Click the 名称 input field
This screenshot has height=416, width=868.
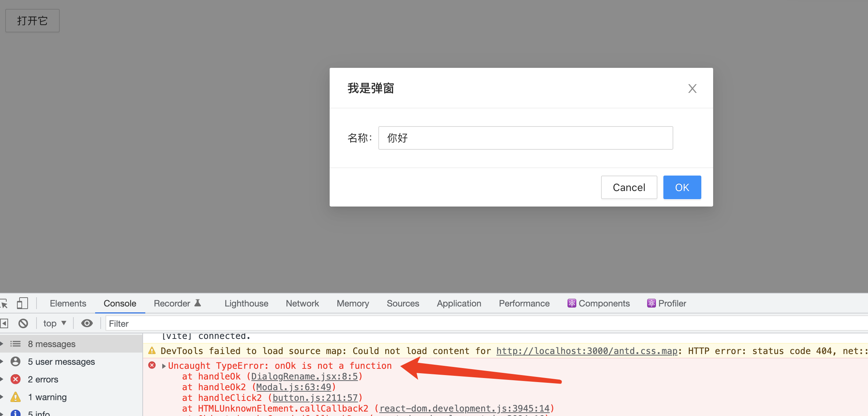tap(525, 138)
